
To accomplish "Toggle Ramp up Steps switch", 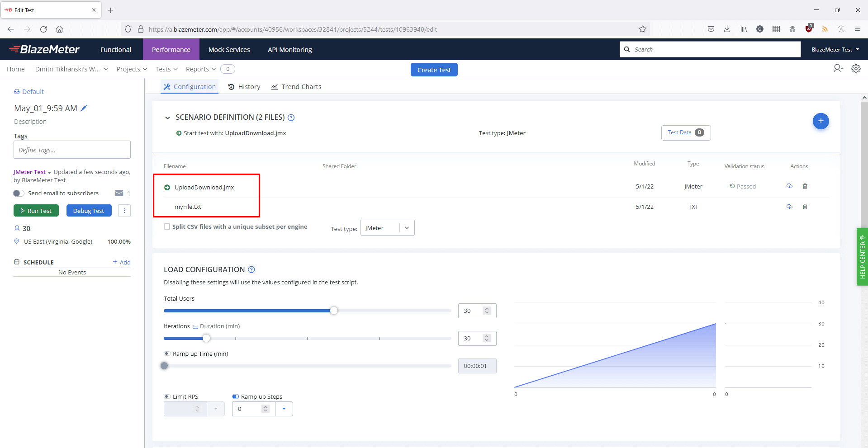I will [x=236, y=396].
